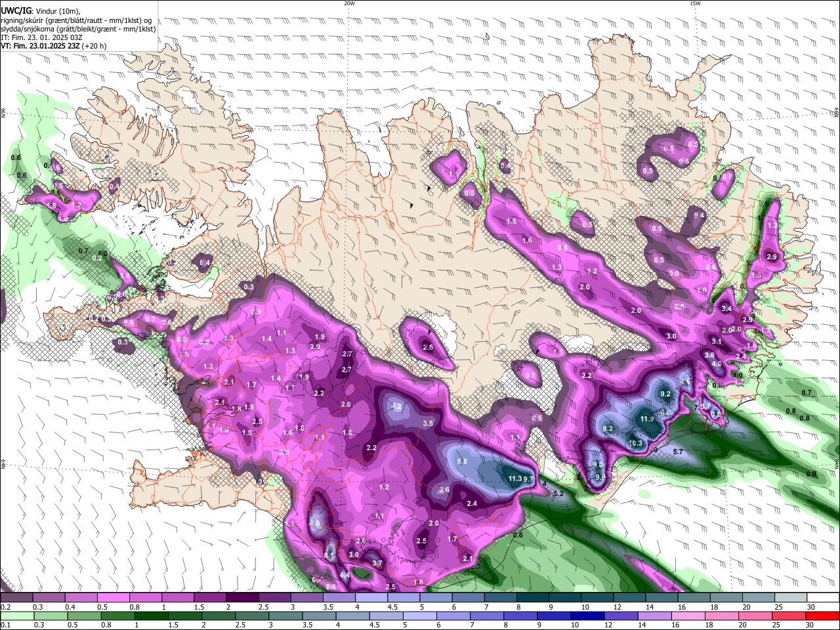The height and width of the screenshot is (630, 840).
Task: Click the '15W' longitude label
Action: tap(694, 3)
